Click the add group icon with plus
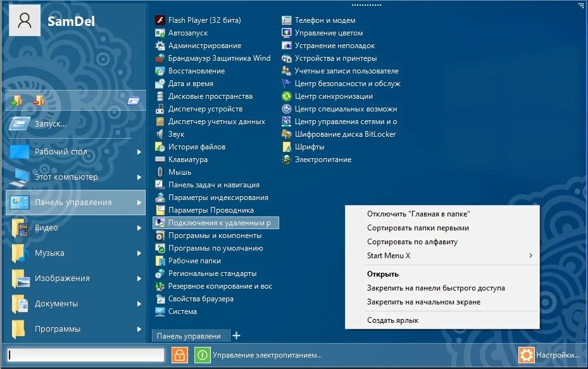The height and width of the screenshot is (369, 588). click(16, 101)
